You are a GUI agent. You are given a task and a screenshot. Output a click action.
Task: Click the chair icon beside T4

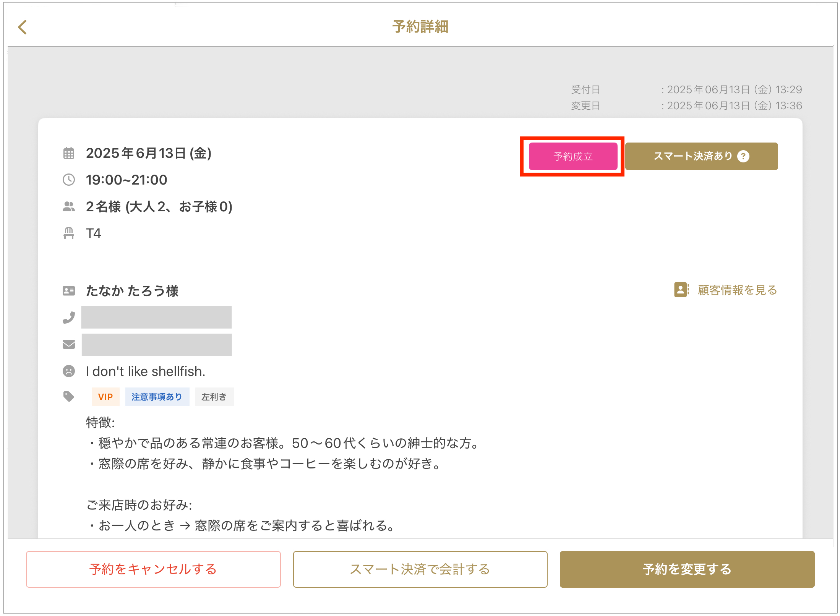click(x=69, y=233)
